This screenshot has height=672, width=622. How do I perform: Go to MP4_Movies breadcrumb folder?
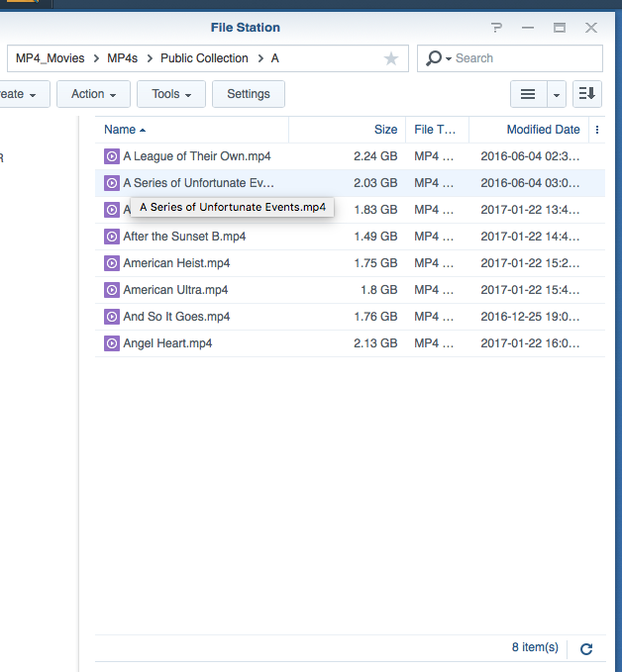coord(51,58)
